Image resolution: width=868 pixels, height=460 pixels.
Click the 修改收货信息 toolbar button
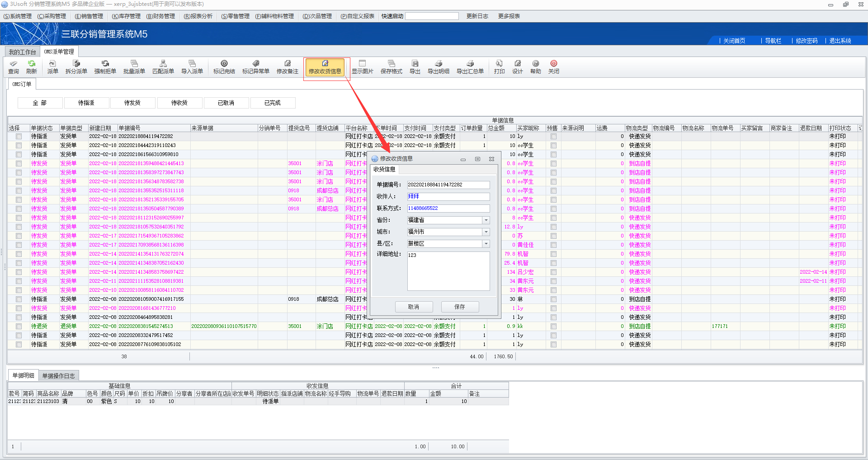click(x=325, y=67)
